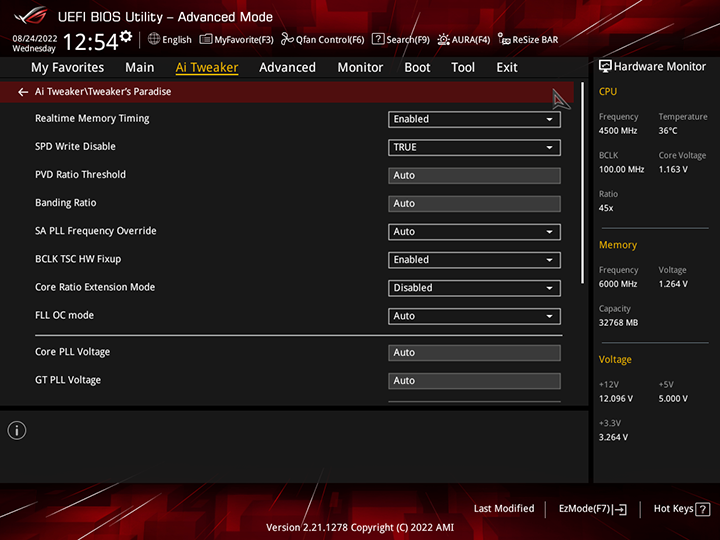Click the English language globe icon
The image size is (720, 540).
[154, 40]
